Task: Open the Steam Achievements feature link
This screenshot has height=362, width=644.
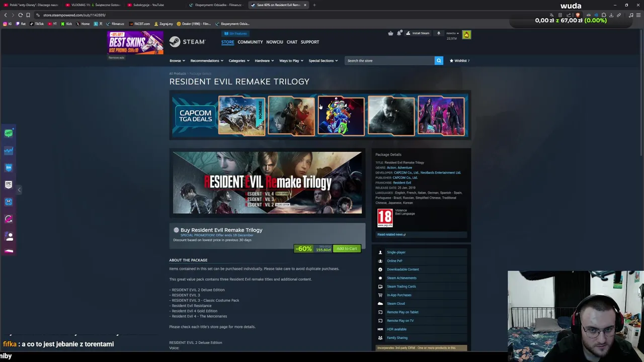Action: [401, 278]
